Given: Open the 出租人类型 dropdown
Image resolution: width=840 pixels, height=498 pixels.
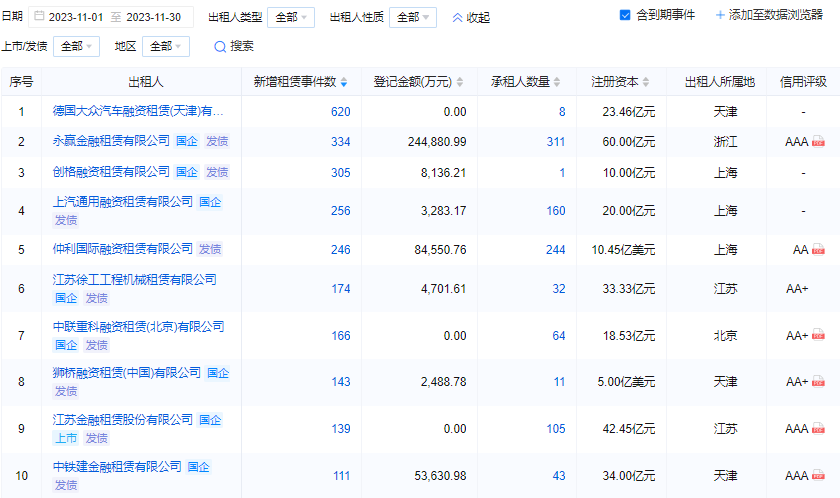Looking at the screenshot, I should pos(291,18).
